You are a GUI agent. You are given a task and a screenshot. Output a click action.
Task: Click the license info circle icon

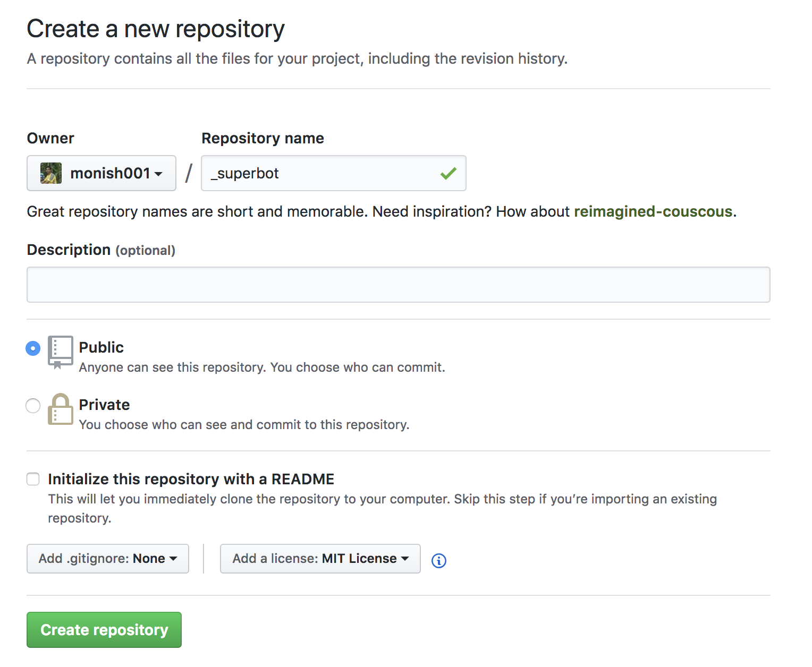(x=438, y=560)
